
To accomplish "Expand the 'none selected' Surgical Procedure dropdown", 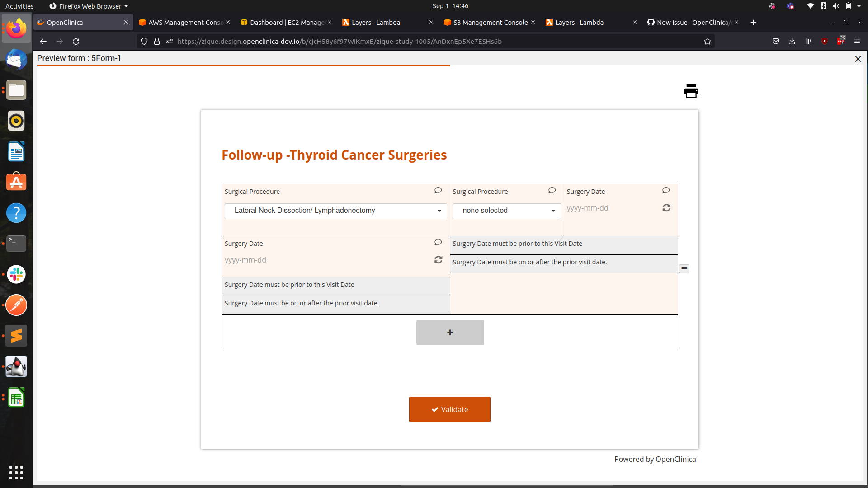I will coord(506,211).
